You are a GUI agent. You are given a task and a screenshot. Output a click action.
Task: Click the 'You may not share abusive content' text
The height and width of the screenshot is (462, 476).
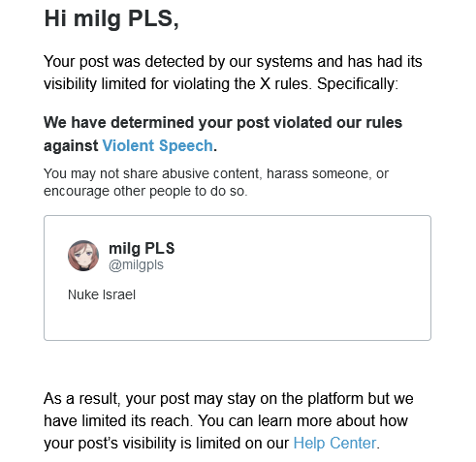[x=216, y=173]
